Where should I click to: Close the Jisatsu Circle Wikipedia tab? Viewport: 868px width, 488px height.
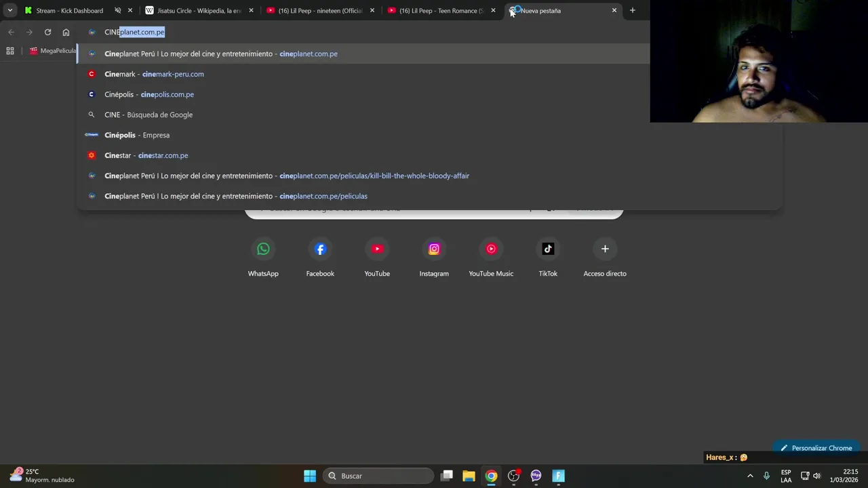251,11
